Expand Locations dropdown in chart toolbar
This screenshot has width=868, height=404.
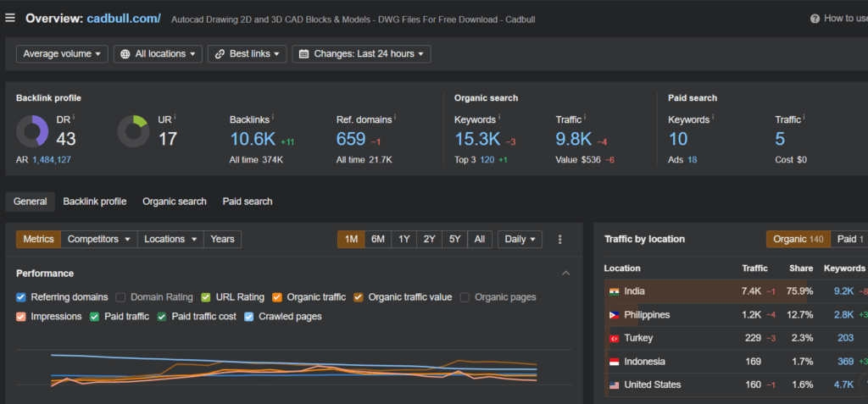(x=170, y=239)
